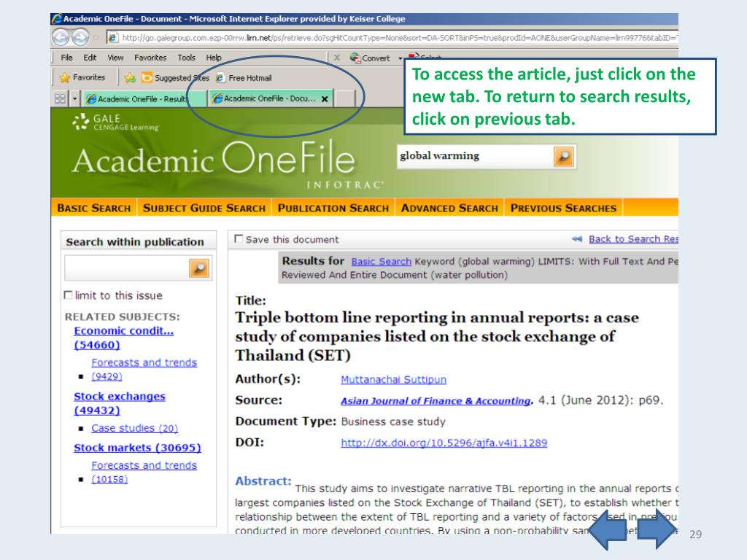This screenshot has width=747, height=560.
Task: Click the global warming search magnifier button
Action: [564, 156]
